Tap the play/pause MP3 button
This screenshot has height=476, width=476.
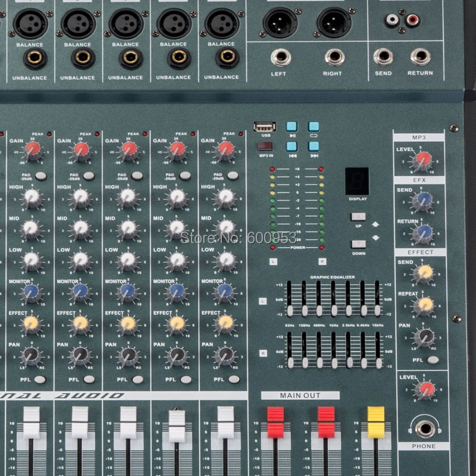click(x=292, y=127)
